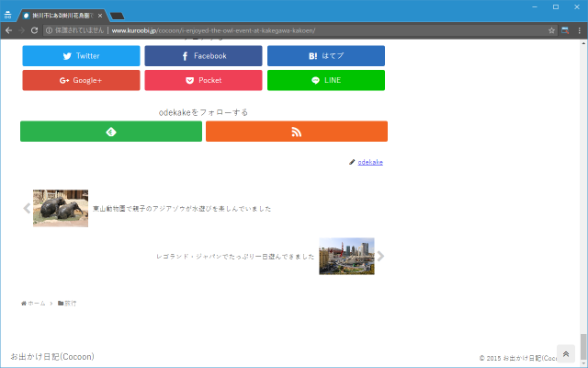The width and height of the screenshot is (588, 368).
Task: Click the お出かけ日記(Cocoon) footer site title
Action: (52, 356)
